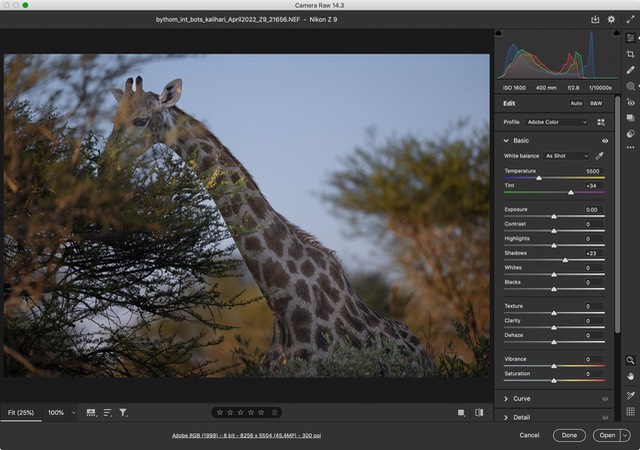The height and width of the screenshot is (450, 640).
Task: Click the Fit (25%) zoom option
Action: pos(21,412)
